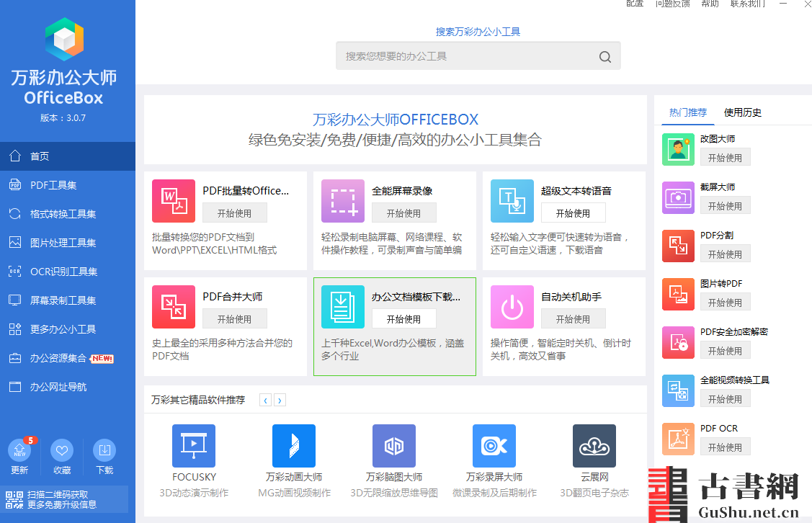Open the 全能屏幕录像 tool icon
This screenshot has width=812, height=523.
click(x=343, y=201)
